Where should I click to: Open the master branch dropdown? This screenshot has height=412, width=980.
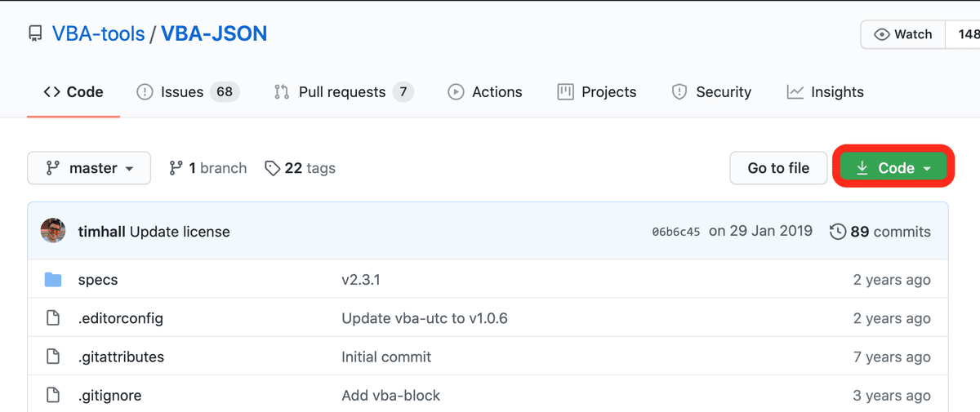tap(89, 168)
